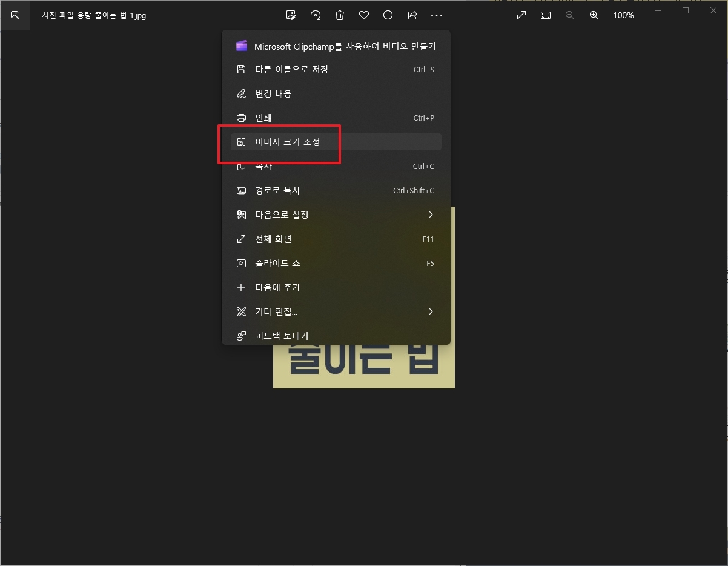Show file information using the info icon
The width and height of the screenshot is (728, 566).
click(388, 15)
